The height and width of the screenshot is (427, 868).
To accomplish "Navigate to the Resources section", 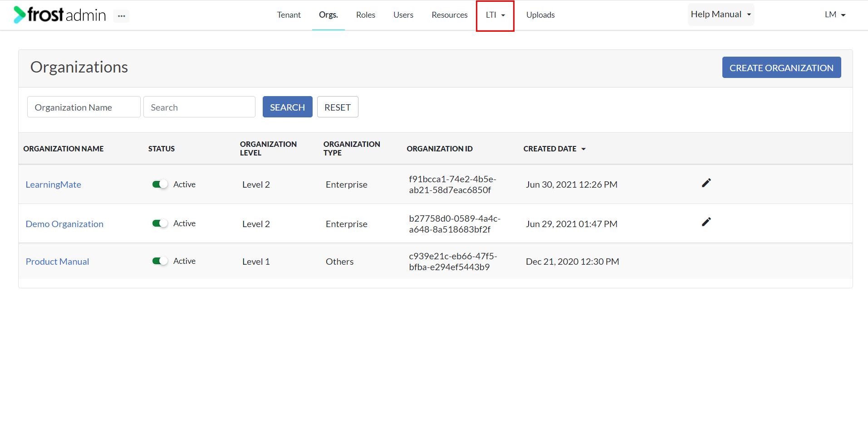I will click(449, 15).
